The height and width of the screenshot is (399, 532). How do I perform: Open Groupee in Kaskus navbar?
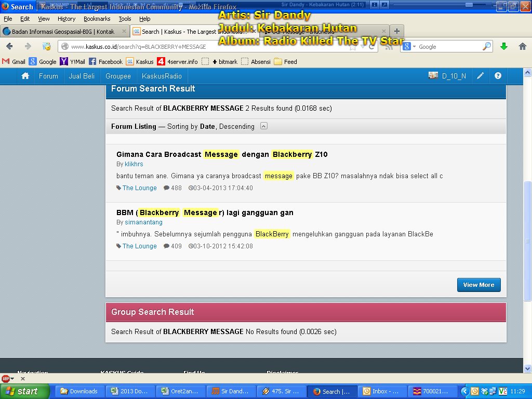tap(118, 76)
